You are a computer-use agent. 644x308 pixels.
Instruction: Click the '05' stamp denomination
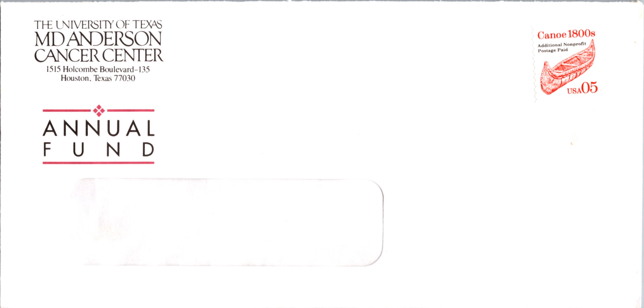click(590, 88)
